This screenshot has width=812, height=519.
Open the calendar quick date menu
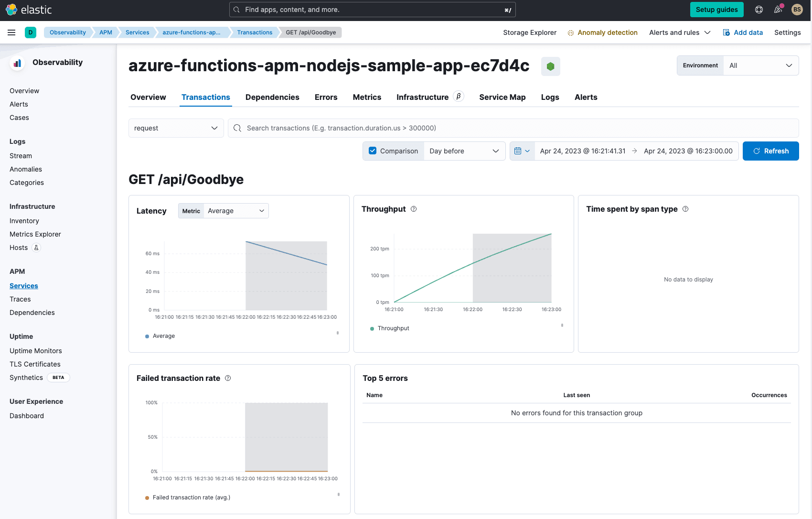pos(522,151)
